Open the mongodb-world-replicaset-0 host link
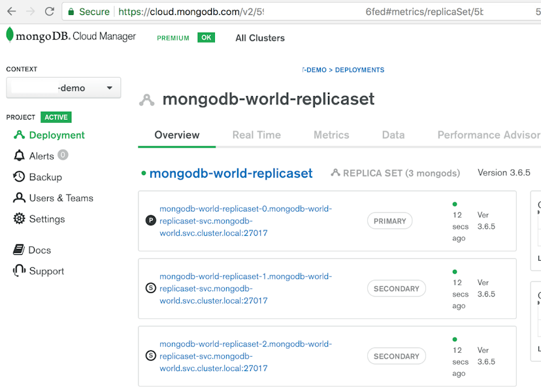 tap(246, 221)
